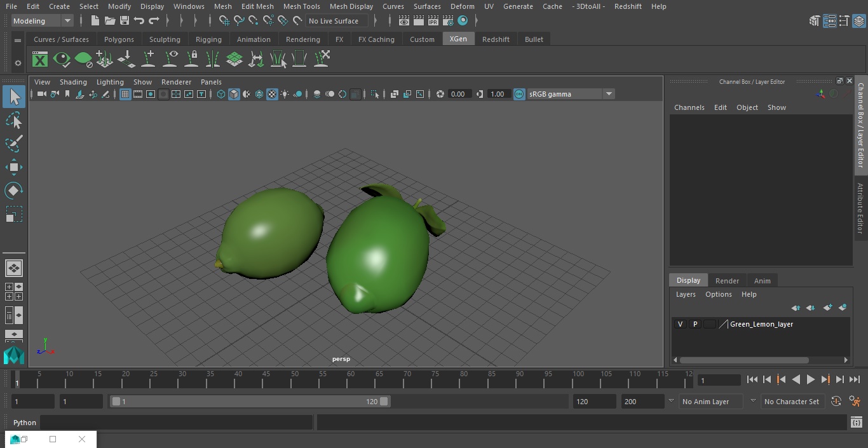Click the Python command line input
The height and width of the screenshot is (448, 868).
(176, 423)
